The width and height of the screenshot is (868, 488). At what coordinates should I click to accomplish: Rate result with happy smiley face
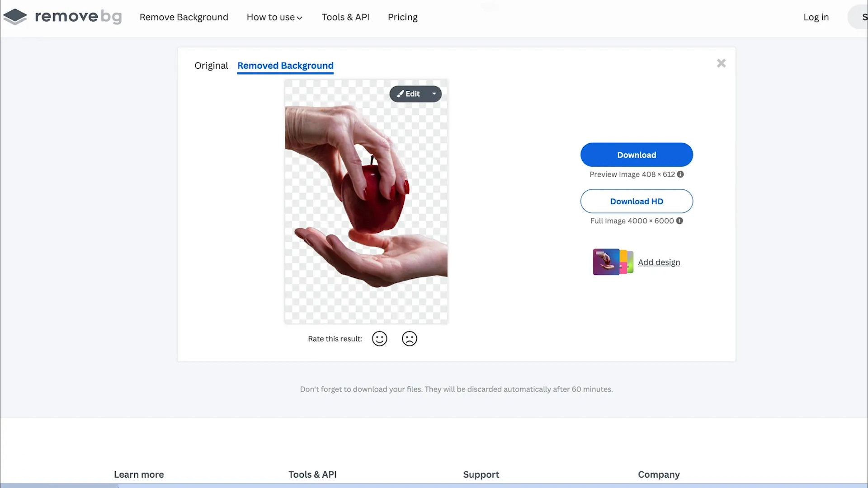click(x=379, y=338)
